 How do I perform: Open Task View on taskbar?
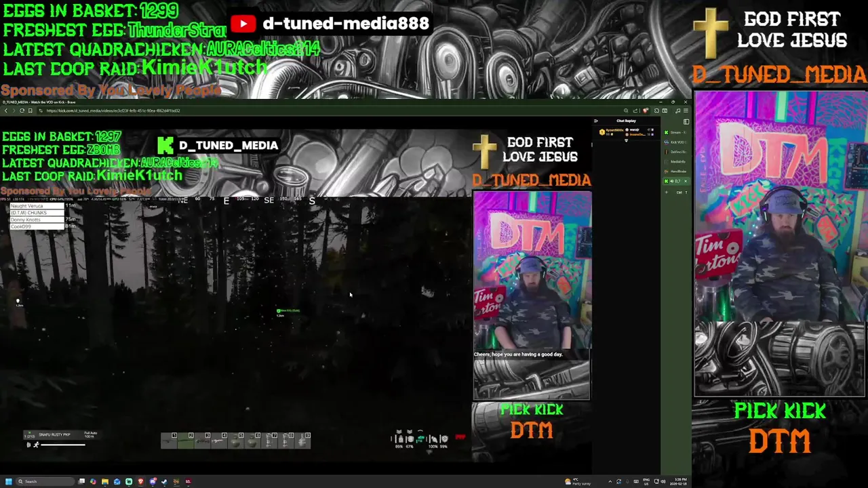(x=81, y=481)
